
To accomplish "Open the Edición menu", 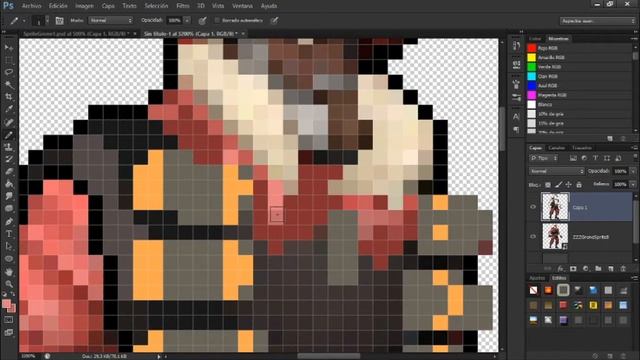I will (x=58, y=6).
